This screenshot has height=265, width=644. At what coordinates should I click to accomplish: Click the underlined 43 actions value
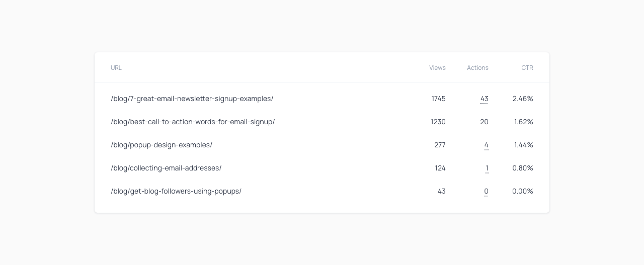(484, 99)
